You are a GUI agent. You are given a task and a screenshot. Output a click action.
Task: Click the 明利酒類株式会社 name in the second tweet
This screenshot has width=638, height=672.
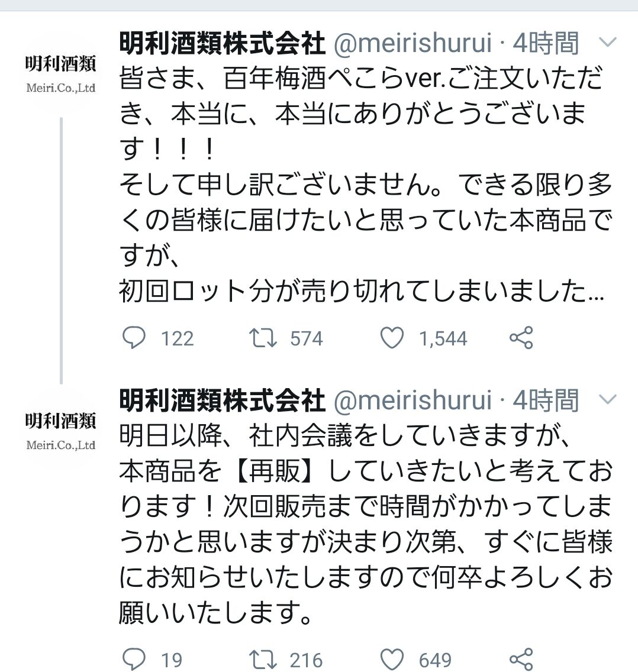coord(223,400)
